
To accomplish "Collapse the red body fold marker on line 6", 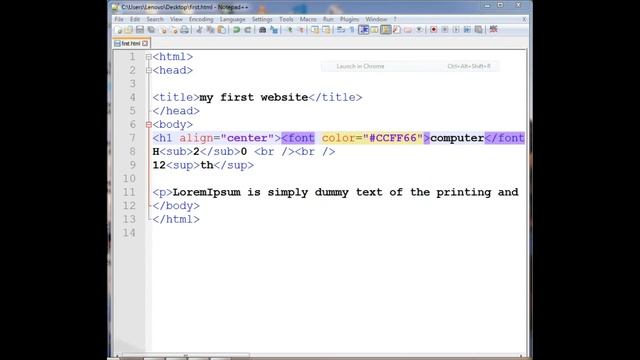I will (x=149, y=125).
